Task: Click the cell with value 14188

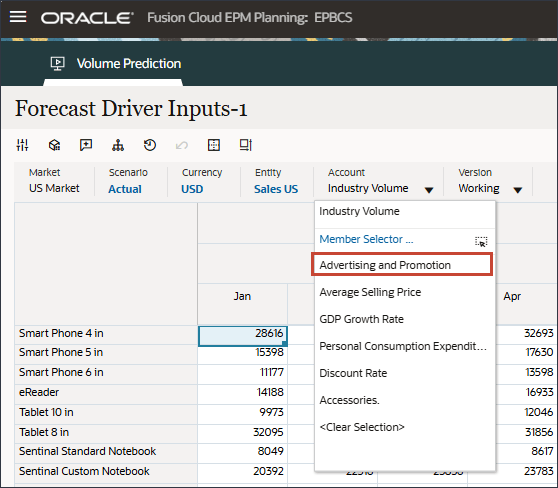Action: tap(242, 394)
